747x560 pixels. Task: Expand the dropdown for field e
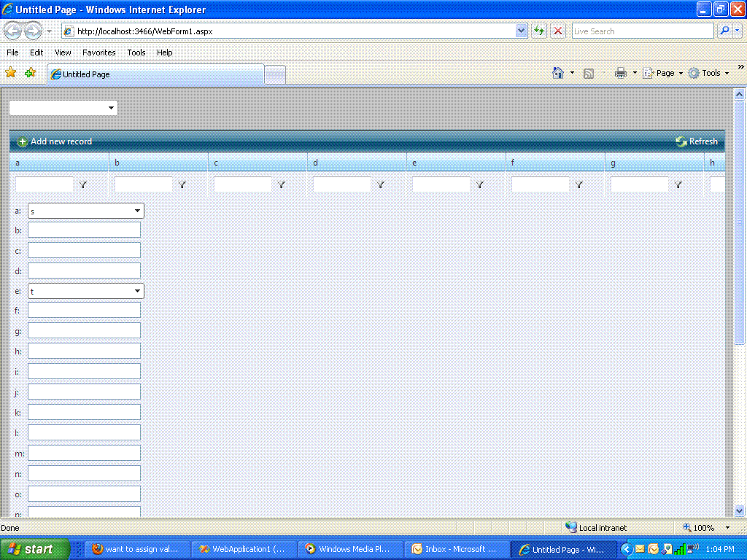point(137,291)
